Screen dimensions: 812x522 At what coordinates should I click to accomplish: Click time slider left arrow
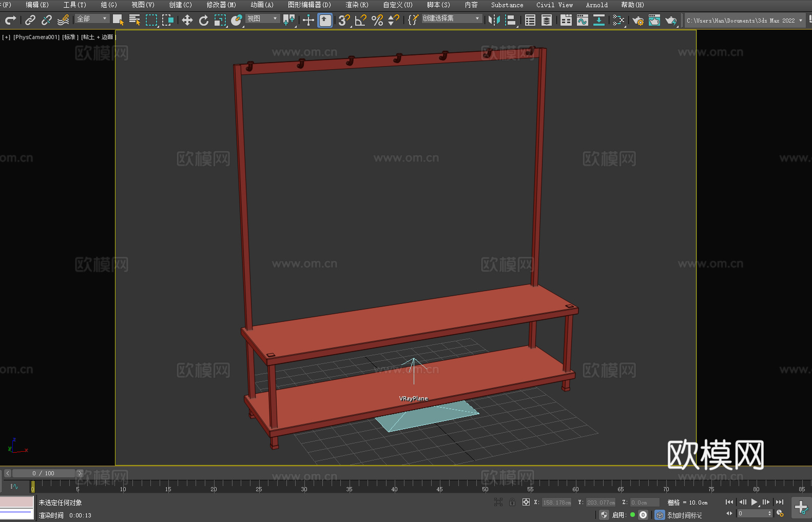8,473
